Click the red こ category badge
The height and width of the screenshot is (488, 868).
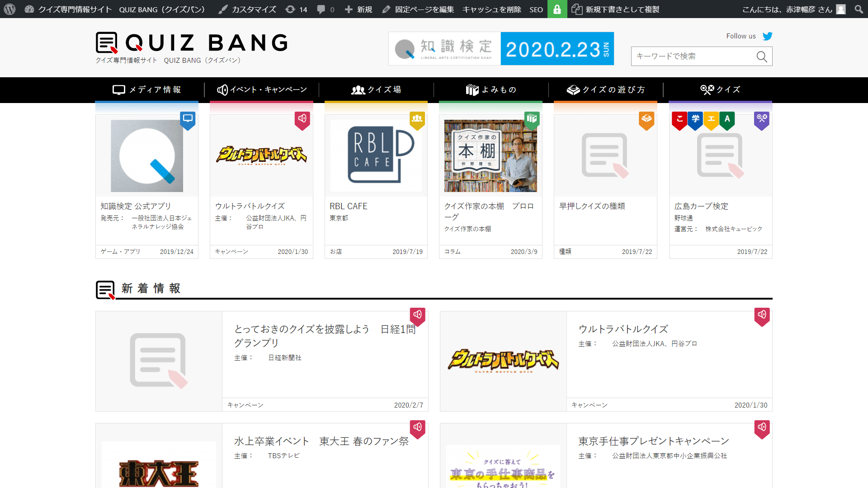(x=679, y=120)
